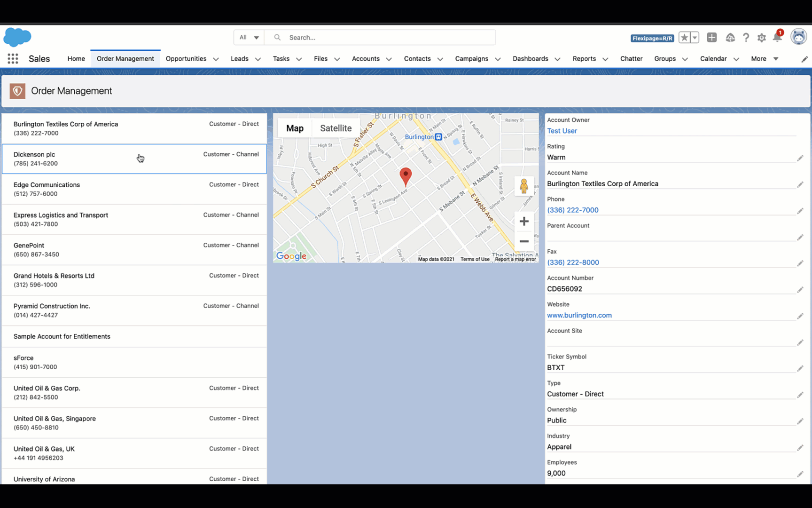Open the global actions plus icon
This screenshot has width=812, height=508.
(711, 38)
